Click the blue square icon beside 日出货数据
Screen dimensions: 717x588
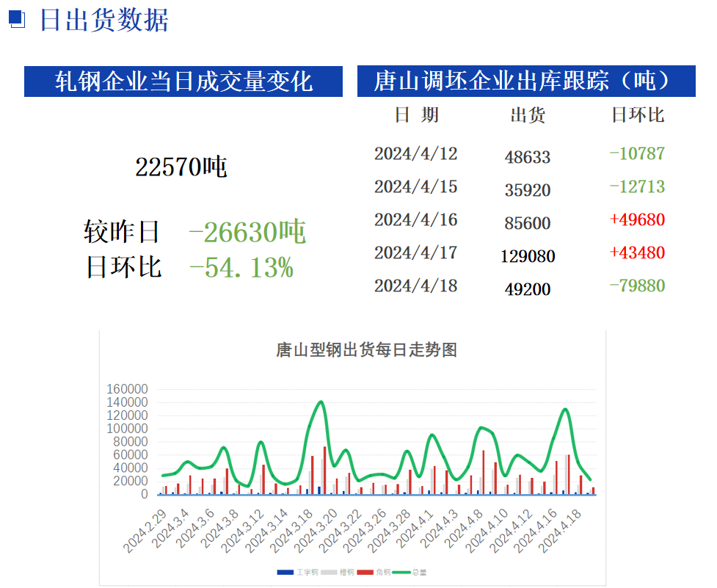(17, 20)
